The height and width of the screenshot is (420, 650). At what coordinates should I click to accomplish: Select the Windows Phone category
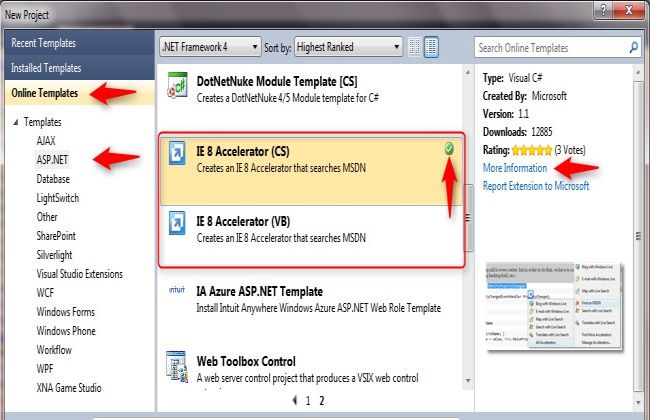(66, 331)
